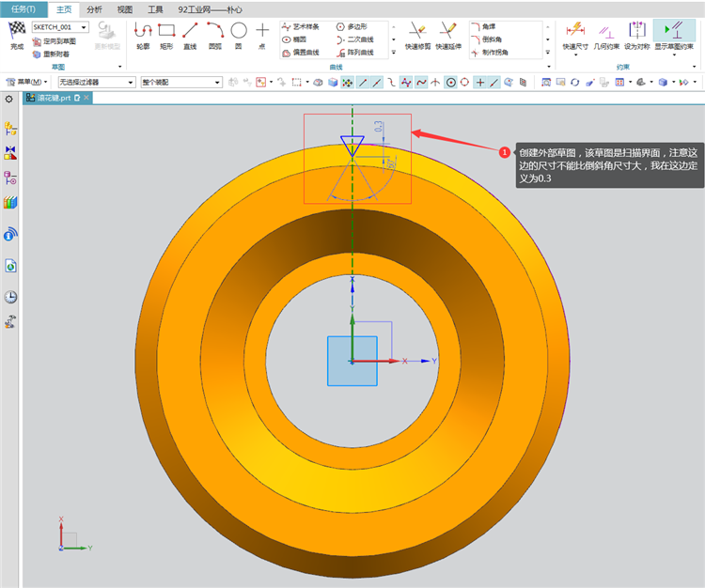Viewport: 705px width, 588px height.
Task: Click 定向到草图 orient to sketch
Action: pyautogui.click(x=54, y=41)
